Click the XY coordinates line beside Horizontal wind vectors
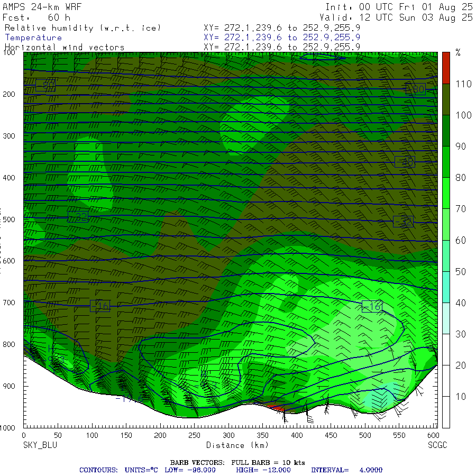476x476 pixels. point(282,47)
